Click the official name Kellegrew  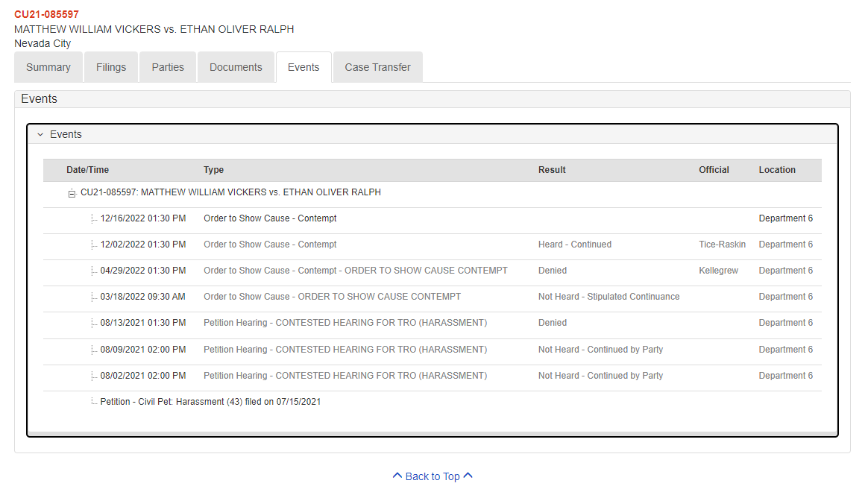719,270
